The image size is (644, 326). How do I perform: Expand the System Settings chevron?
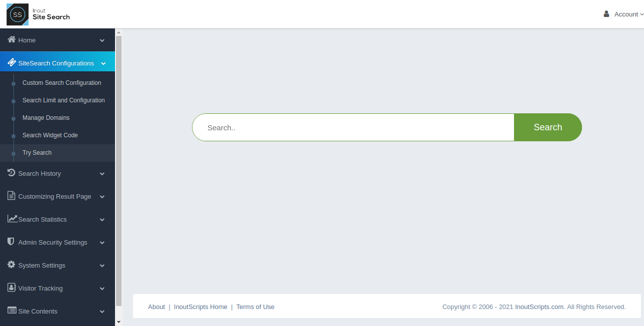102,266
